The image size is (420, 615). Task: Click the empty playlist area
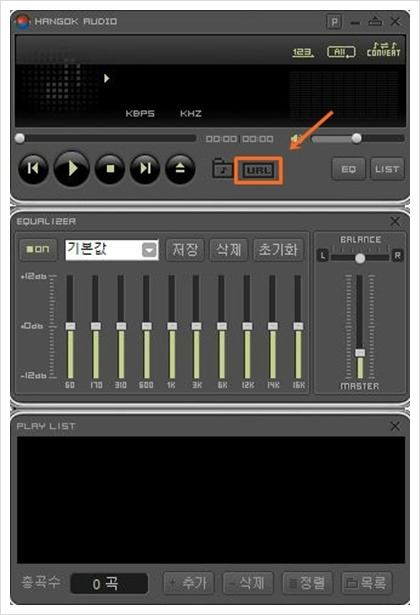click(x=211, y=500)
